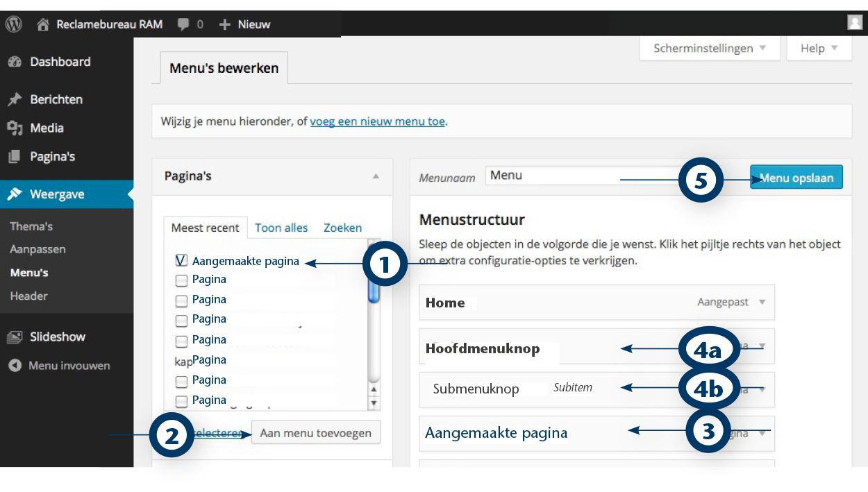Click the home icon beside Reclamebureau RAM
The height and width of the screenshot is (492, 868).
[x=43, y=24]
